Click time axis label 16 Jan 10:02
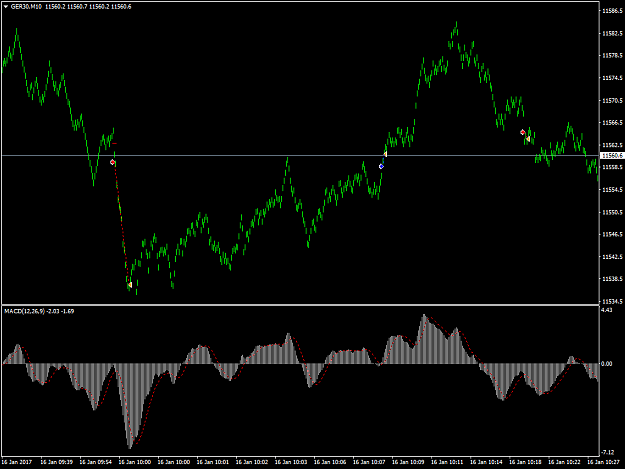625x469 pixels. point(252,462)
